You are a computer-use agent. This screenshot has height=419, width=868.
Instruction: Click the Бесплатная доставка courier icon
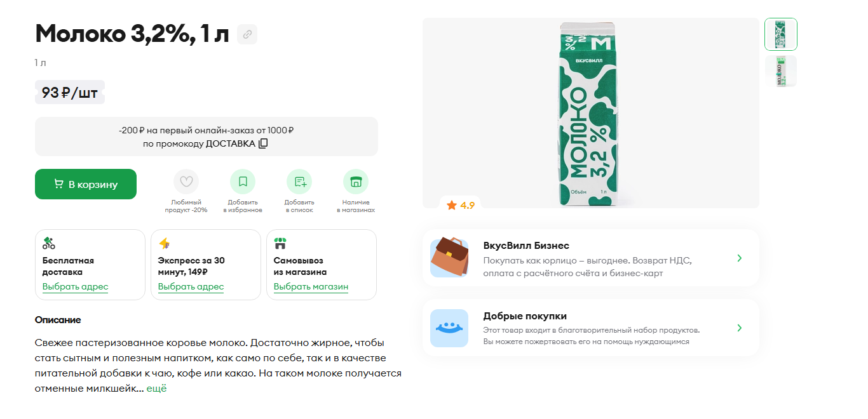tap(49, 243)
